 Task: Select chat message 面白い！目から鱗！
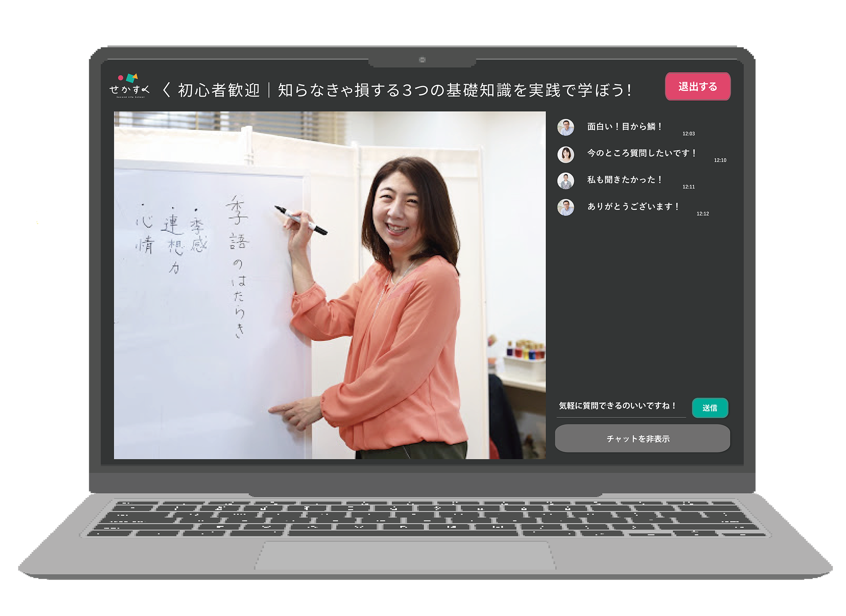[x=624, y=126]
